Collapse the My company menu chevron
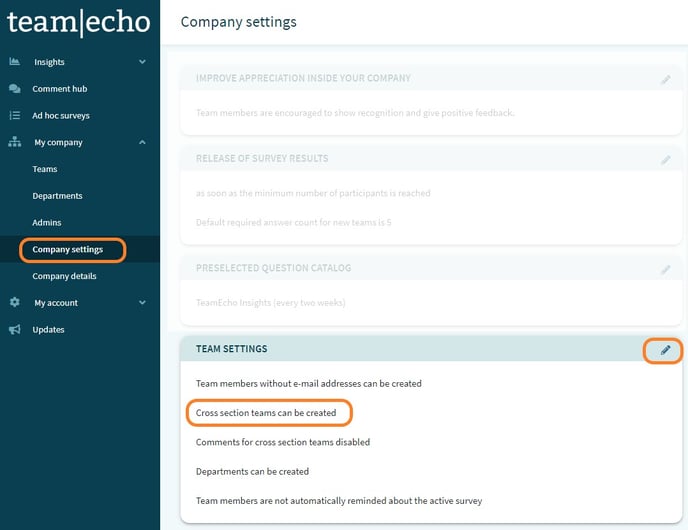The width and height of the screenshot is (688, 530). 142,143
